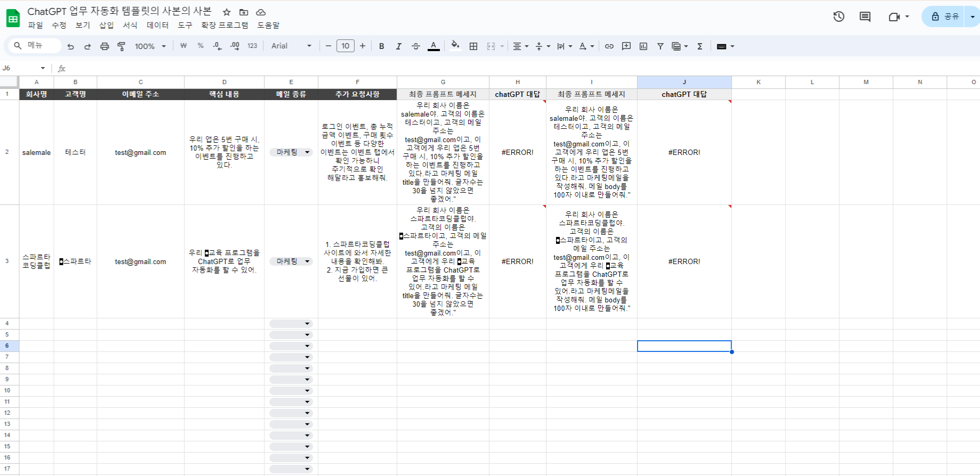Redo the last undone action
This screenshot has height=476, width=980.
[87, 46]
